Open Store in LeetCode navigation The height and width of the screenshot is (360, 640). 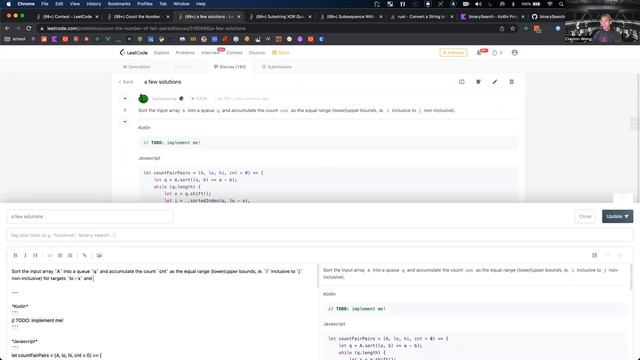click(281, 53)
